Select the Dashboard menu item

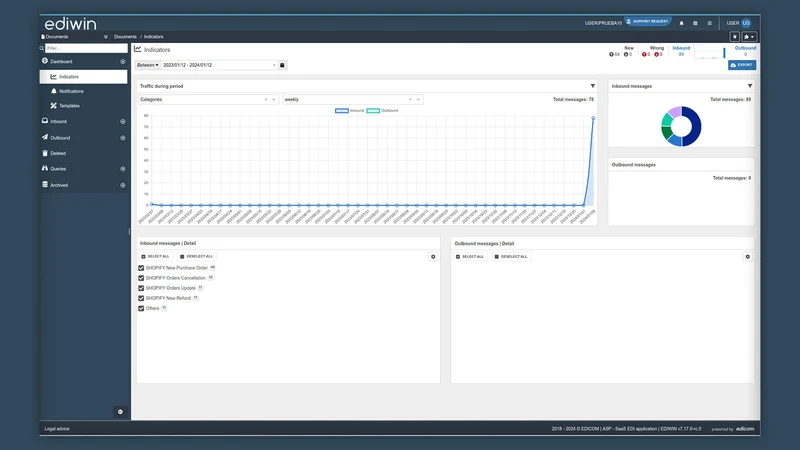(x=61, y=61)
